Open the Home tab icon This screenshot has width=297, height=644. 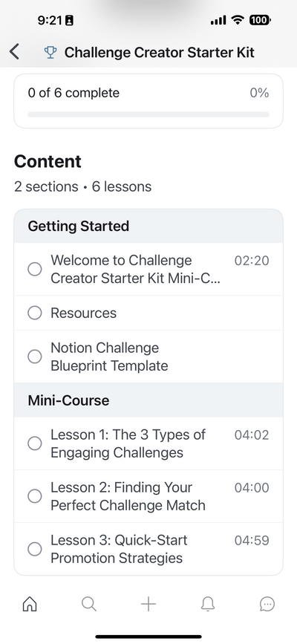tap(30, 604)
